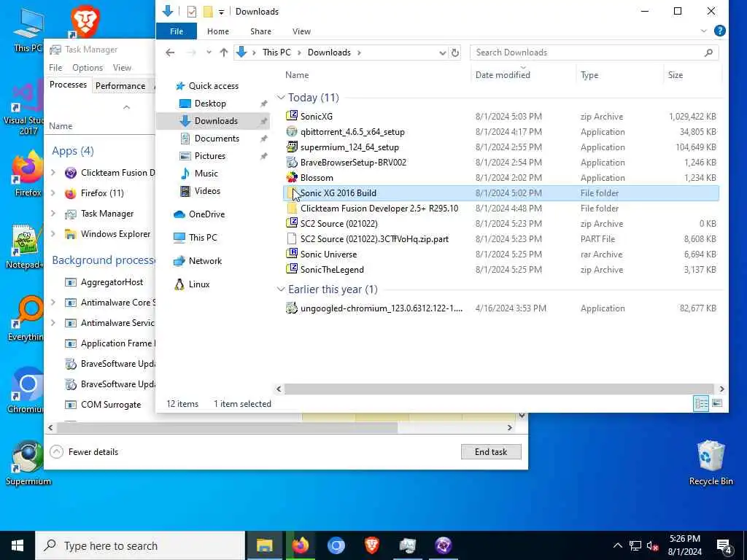Click the Explorer help question mark icon

[720, 31]
